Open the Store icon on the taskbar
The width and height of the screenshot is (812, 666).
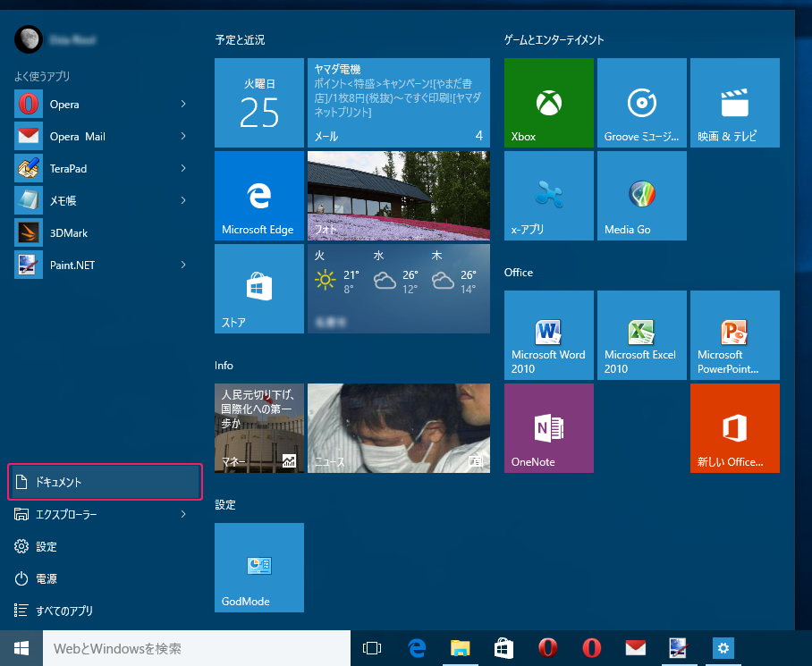[503, 648]
